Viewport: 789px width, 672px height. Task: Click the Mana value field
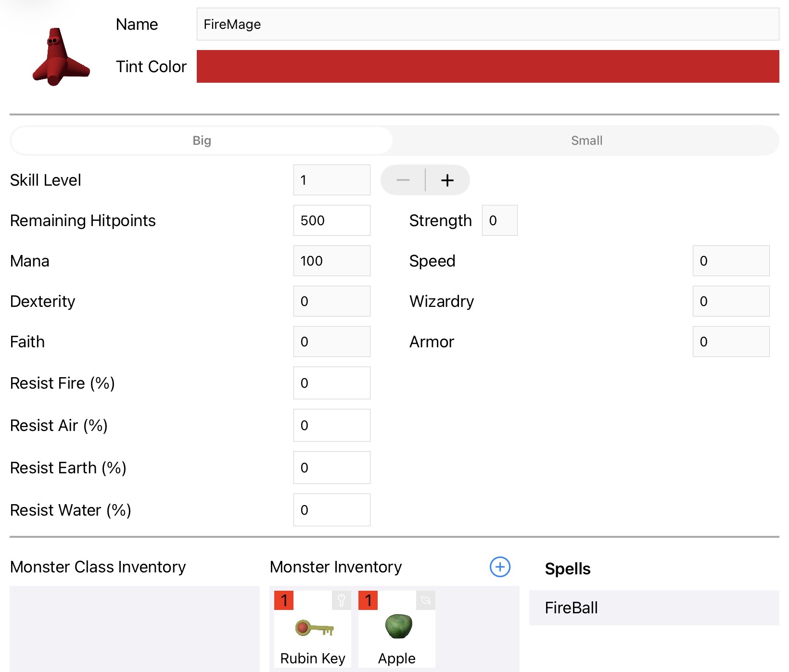[331, 261]
